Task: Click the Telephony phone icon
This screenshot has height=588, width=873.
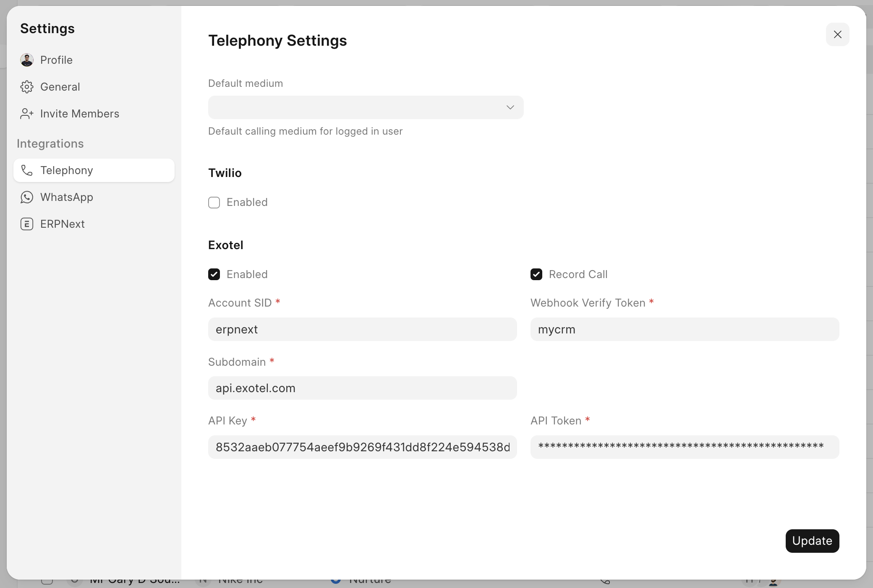Action: (x=27, y=170)
